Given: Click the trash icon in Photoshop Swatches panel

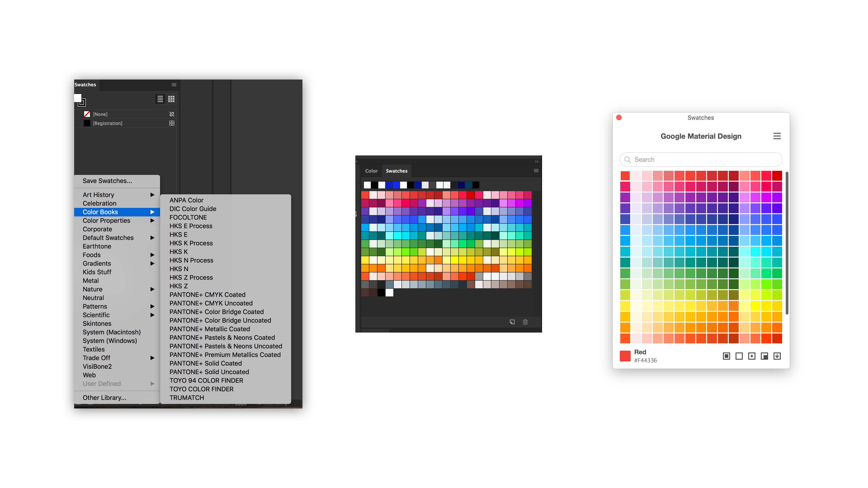Looking at the screenshot, I should tap(525, 322).
